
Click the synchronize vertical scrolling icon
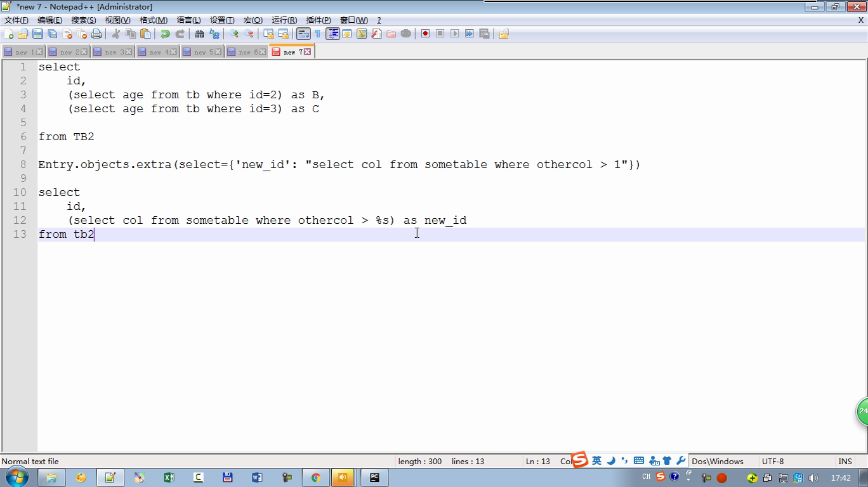268,34
